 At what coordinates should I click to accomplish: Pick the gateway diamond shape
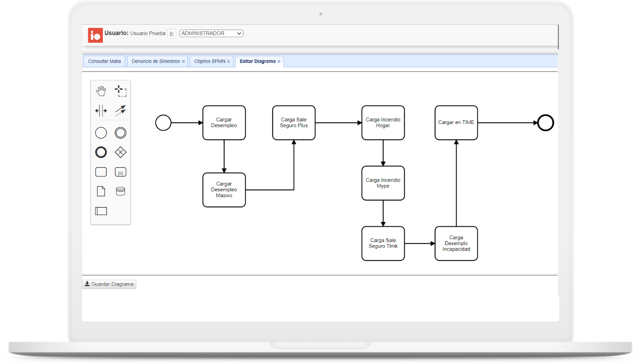click(121, 152)
